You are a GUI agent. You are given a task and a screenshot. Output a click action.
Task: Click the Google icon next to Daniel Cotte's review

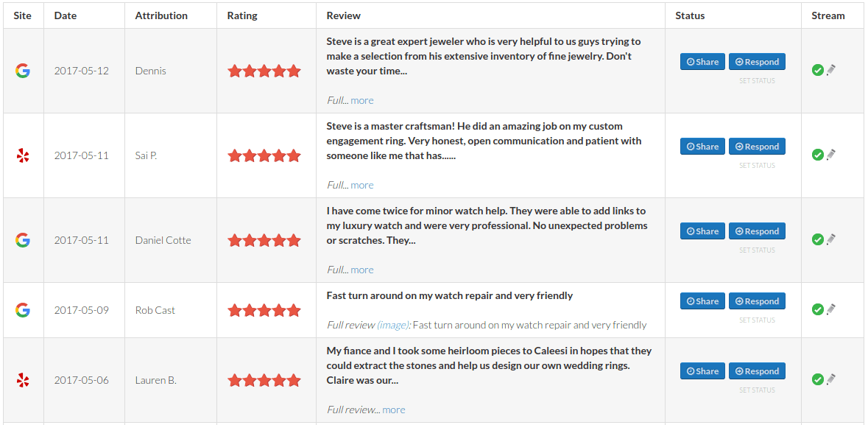click(23, 240)
